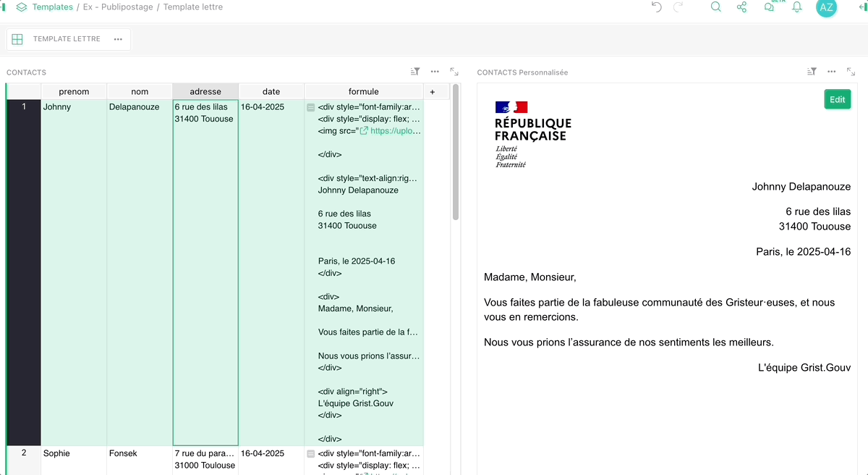Open sort filter for CONTACTS Personnalisée

click(x=812, y=72)
